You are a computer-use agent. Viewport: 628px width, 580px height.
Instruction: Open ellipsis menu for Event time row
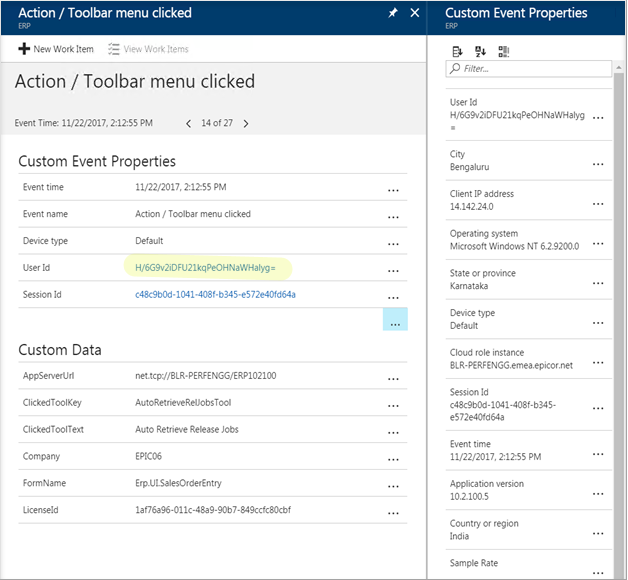point(393,191)
